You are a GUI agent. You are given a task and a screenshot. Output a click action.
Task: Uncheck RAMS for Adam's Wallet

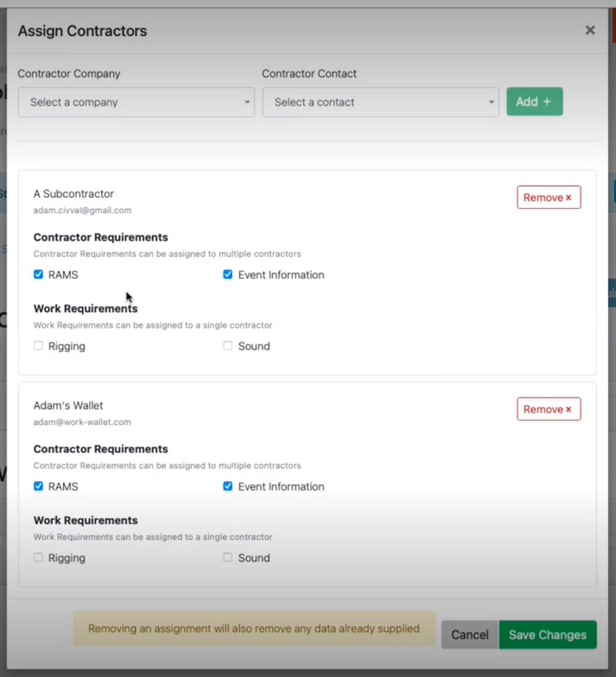click(x=38, y=487)
